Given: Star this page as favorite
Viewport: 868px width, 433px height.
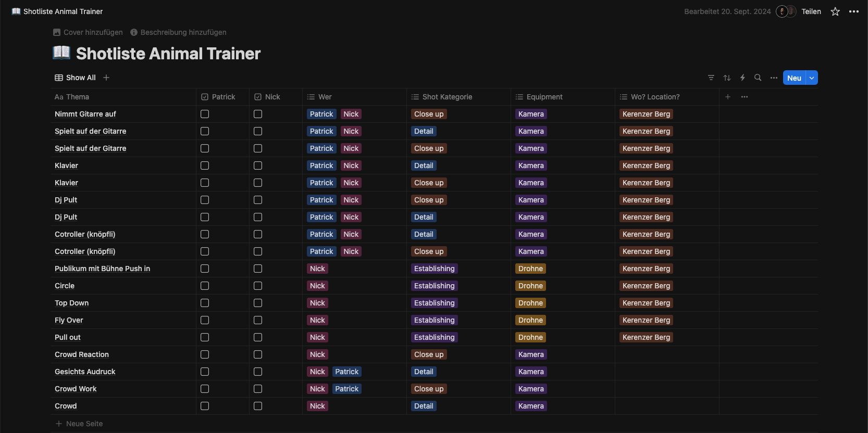Looking at the screenshot, I should pos(835,11).
